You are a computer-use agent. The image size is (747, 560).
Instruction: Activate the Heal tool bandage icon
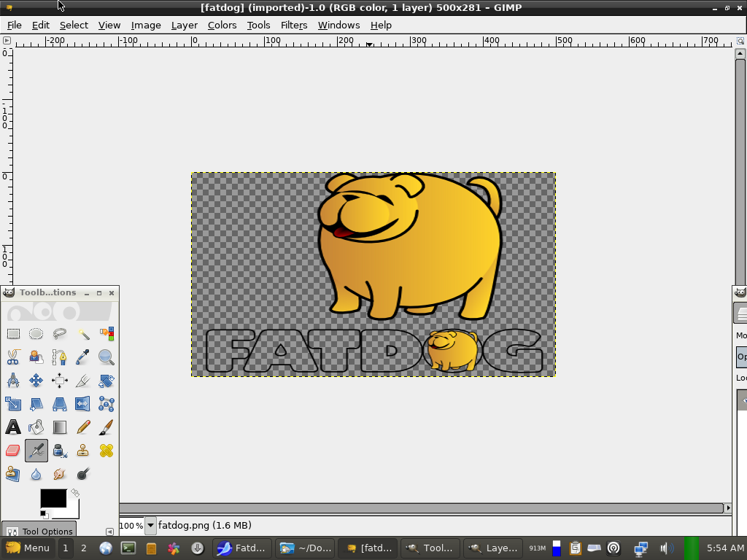(x=107, y=451)
